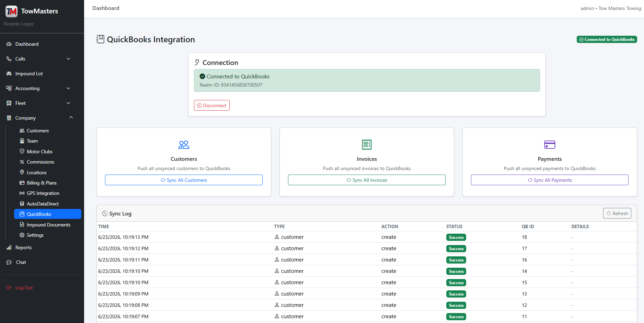Collapse the Company menu chevron

click(x=71, y=118)
